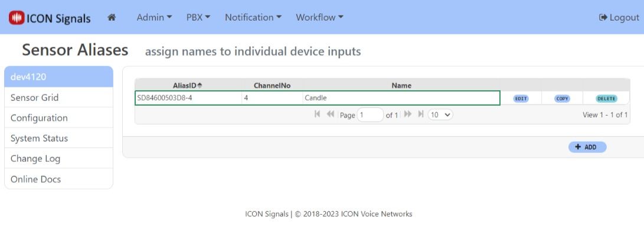Screen dimensions: 644x226
Task: Sort the table by AliasID column
Action: (x=188, y=86)
